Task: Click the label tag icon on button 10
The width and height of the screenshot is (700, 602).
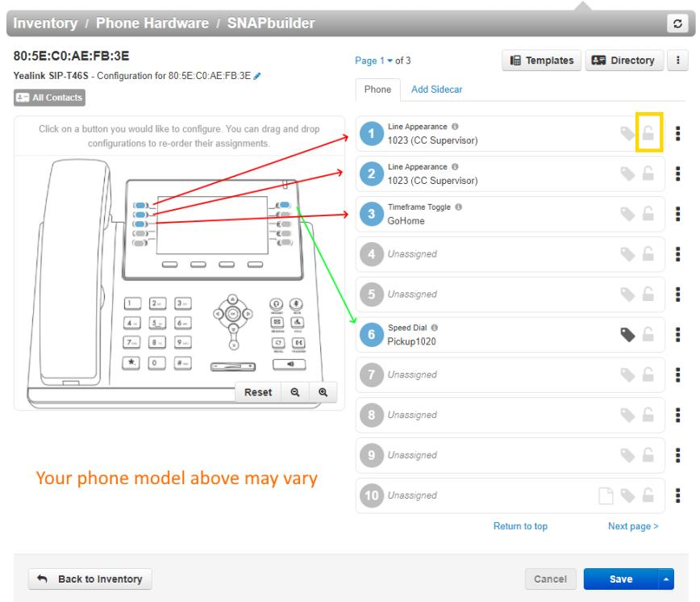Action: pyautogui.click(x=627, y=495)
